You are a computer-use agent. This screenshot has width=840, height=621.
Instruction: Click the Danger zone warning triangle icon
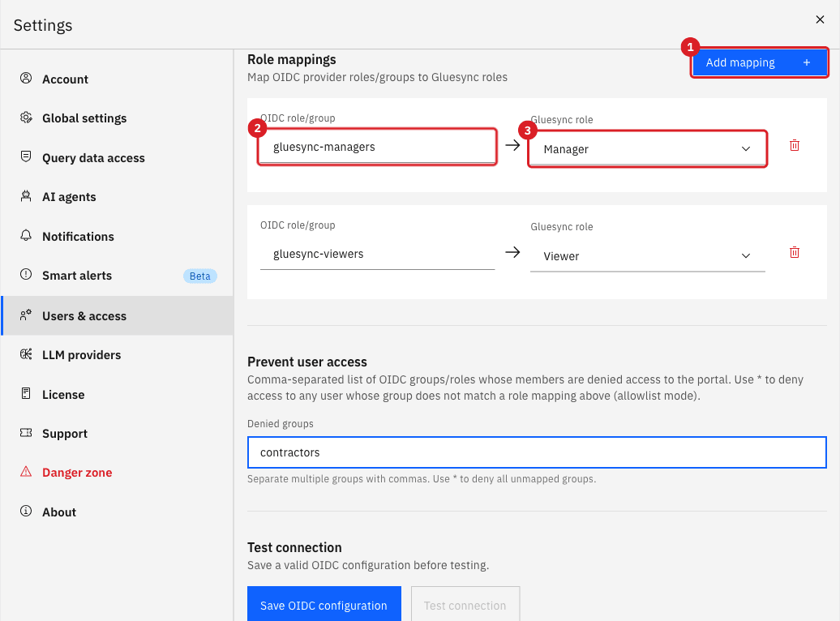(26, 472)
